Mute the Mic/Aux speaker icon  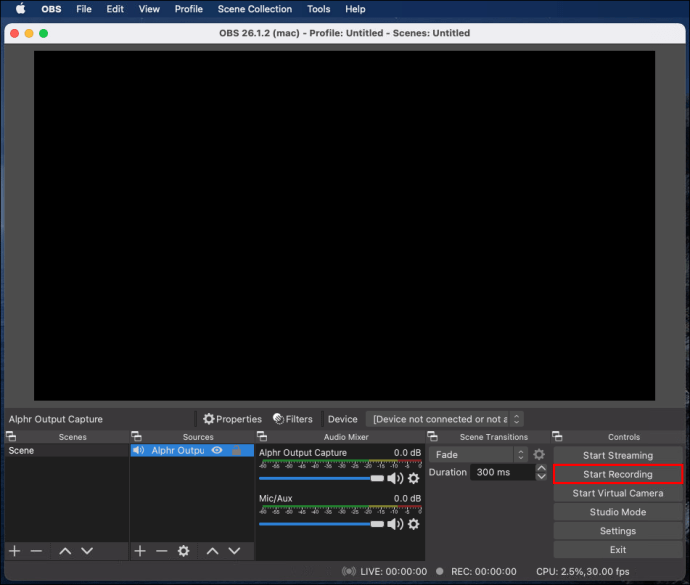pos(395,524)
